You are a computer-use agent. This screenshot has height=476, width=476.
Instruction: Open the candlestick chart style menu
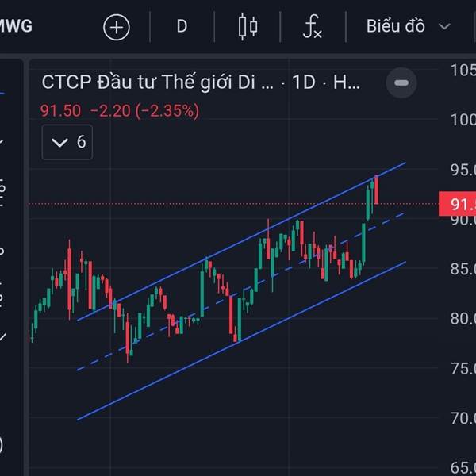pos(248,27)
